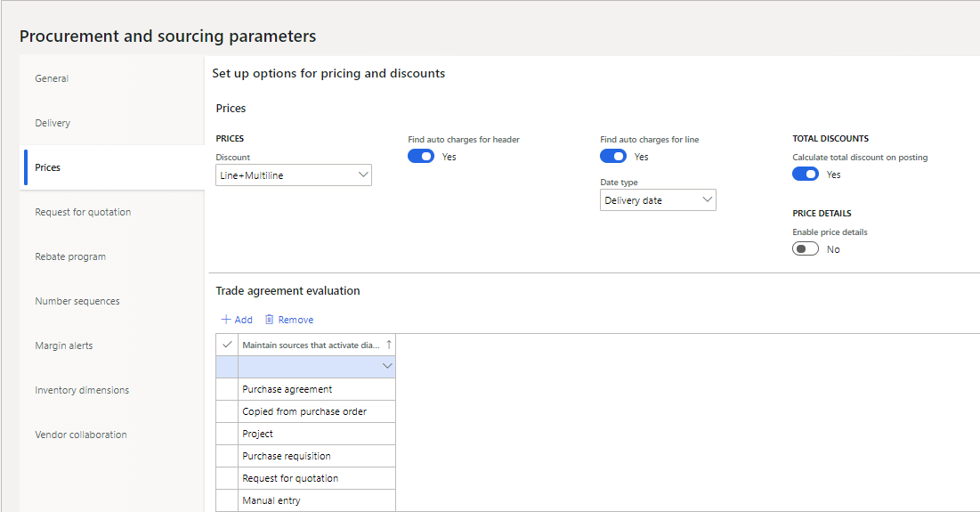Open the Vendor collaboration tab

click(81, 435)
